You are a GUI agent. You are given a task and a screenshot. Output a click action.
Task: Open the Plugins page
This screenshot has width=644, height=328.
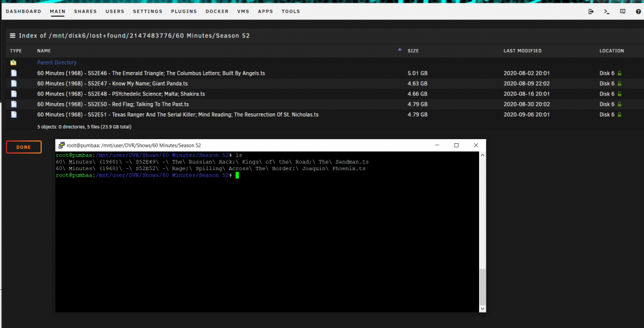click(184, 12)
